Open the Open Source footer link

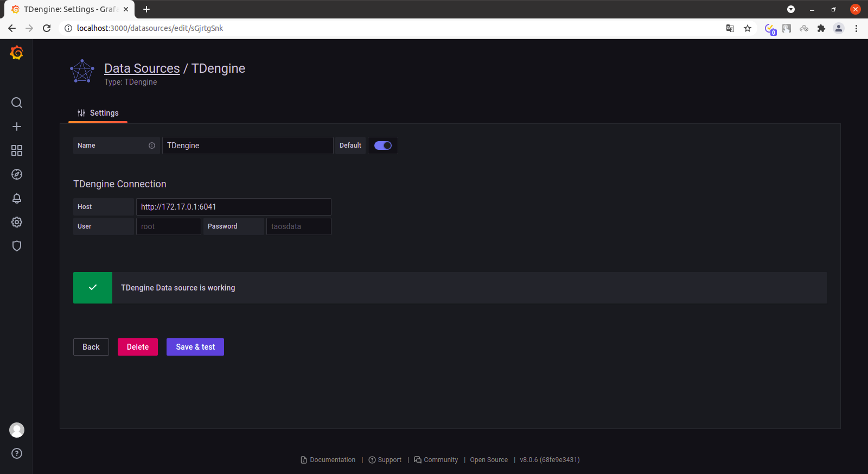489,460
